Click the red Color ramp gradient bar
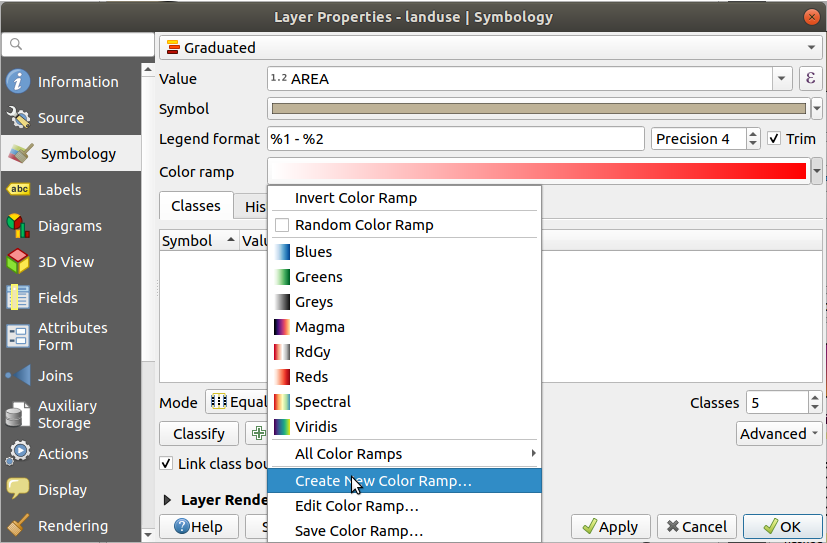 [538, 172]
